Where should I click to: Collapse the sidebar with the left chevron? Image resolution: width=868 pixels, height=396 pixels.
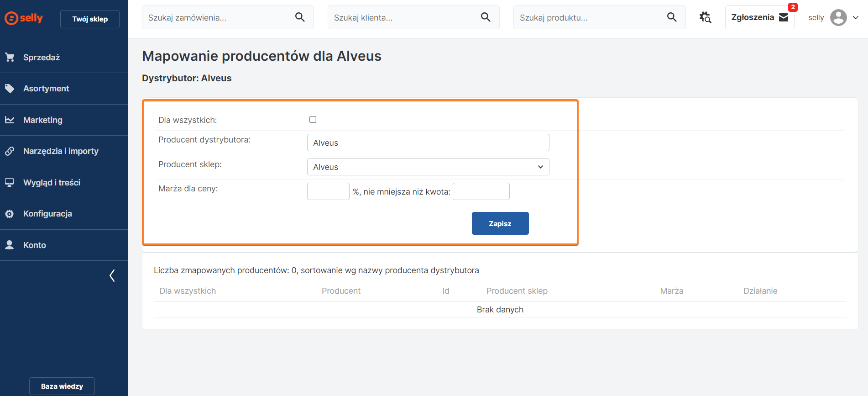(x=112, y=275)
